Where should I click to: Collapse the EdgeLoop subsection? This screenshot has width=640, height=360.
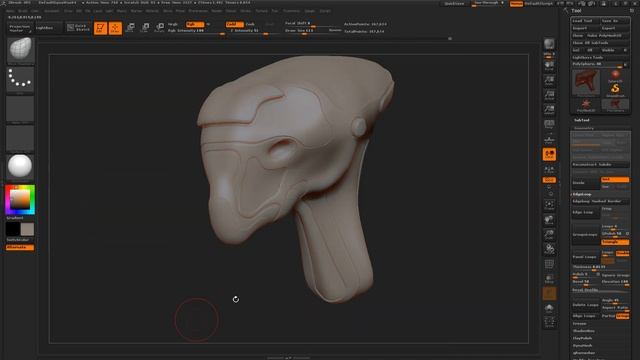(x=581, y=194)
